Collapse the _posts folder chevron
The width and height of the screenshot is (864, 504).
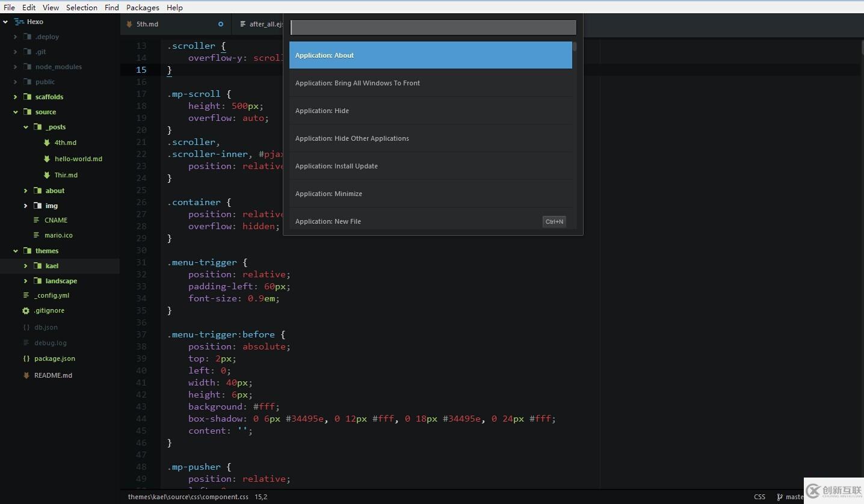coord(26,127)
